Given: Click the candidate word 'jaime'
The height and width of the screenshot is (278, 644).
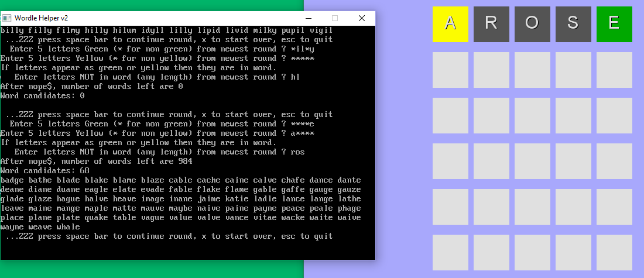Looking at the screenshot, I should point(208,199).
